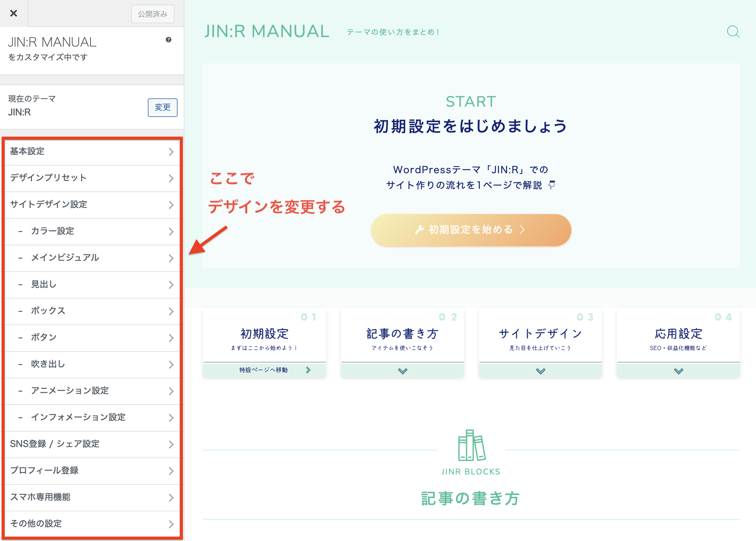Click the 初期設定をはじめましょう heading
Viewport: 756px width, 541px height.
tap(471, 126)
